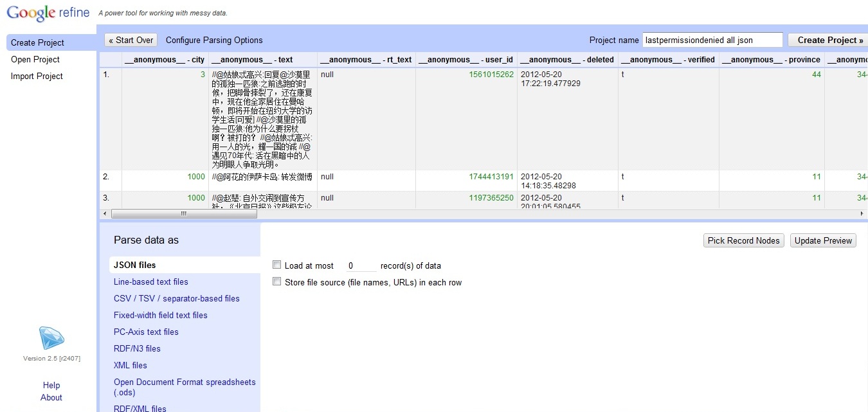Click the Configure Parsing Options label
This screenshot has height=412, width=868.
(214, 40)
